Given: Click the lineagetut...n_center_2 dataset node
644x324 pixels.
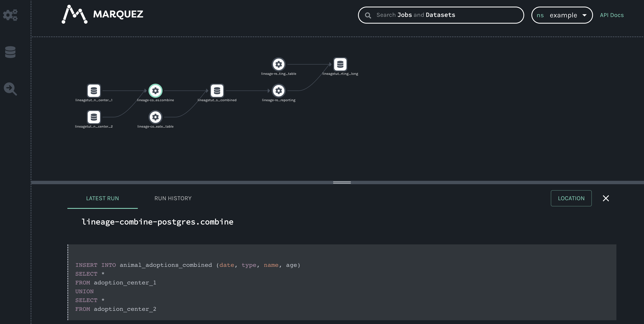Looking at the screenshot, I should pyautogui.click(x=94, y=117).
